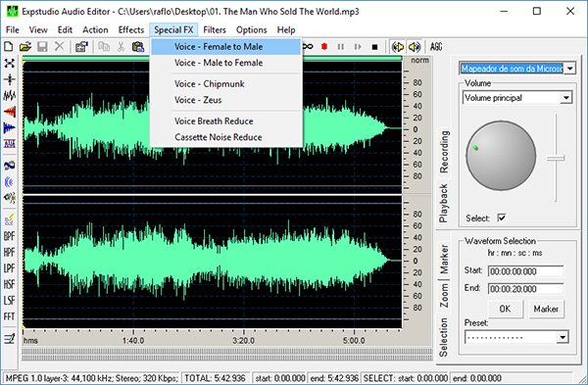Choose Voice - Female to Male
This screenshot has width=588, height=385.
[x=226, y=47]
